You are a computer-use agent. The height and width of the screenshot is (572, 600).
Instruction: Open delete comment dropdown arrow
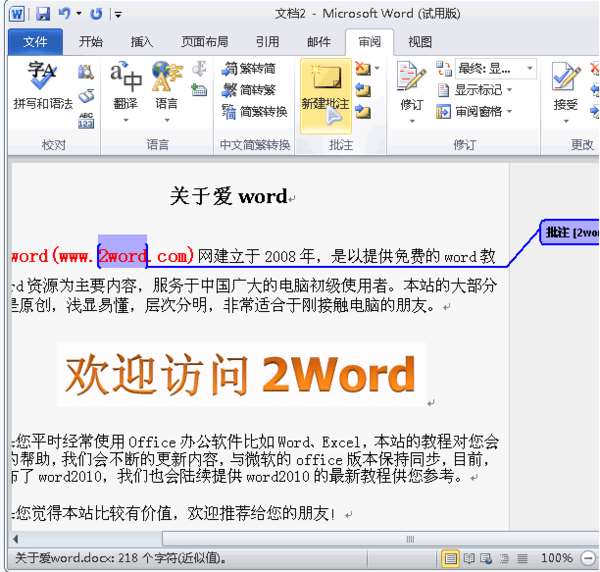[377, 68]
